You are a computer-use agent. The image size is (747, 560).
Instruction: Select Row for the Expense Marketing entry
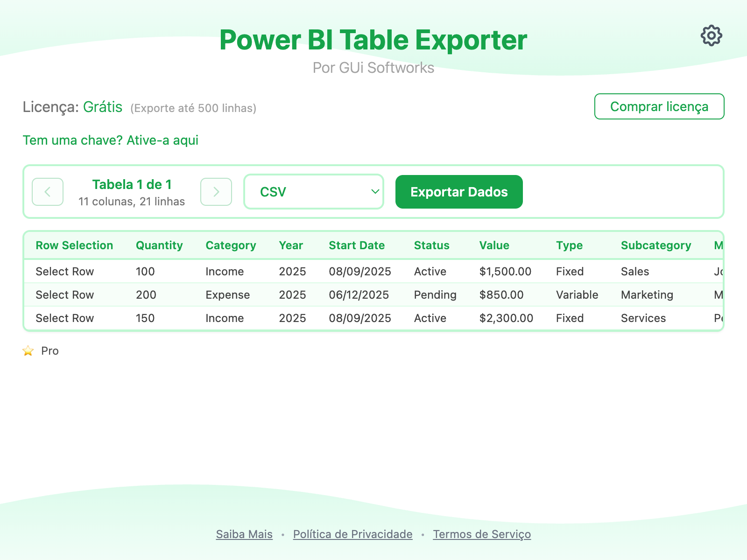coord(64,294)
